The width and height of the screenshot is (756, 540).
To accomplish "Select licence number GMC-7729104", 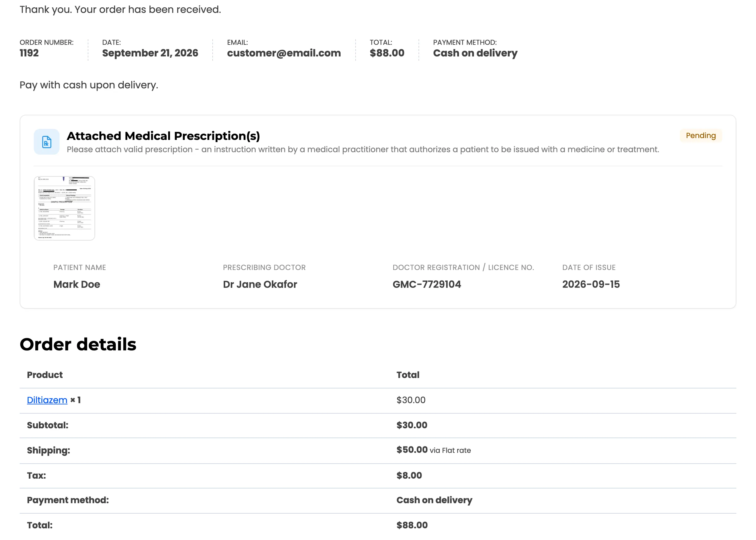I will (427, 284).
